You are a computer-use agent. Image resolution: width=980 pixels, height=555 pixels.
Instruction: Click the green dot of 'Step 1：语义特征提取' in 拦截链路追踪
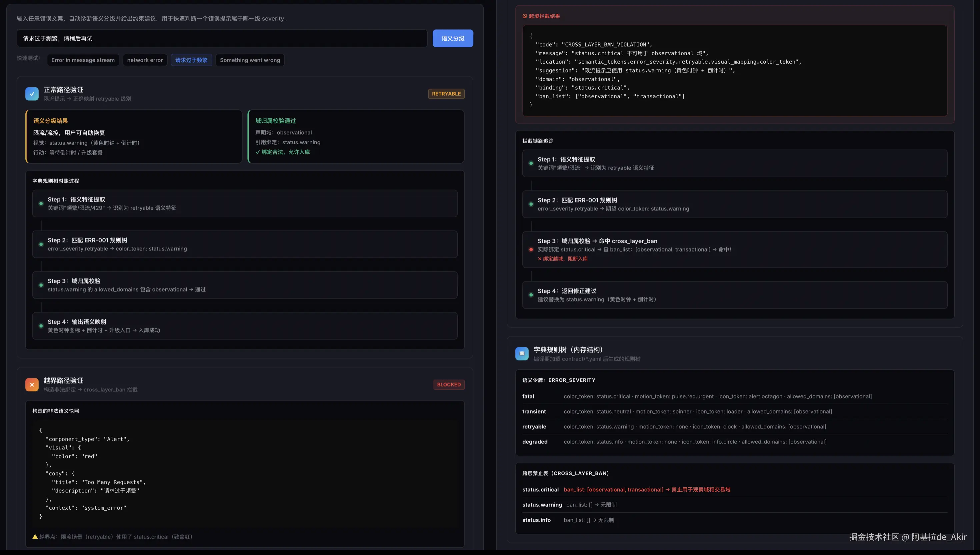(x=531, y=164)
